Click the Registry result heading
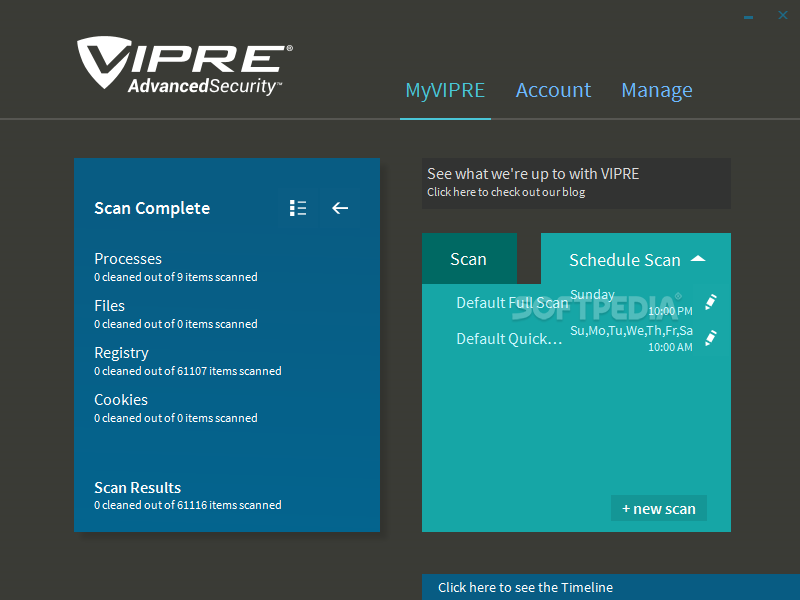Viewport: 800px width, 600px height. [x=121, y=353]
